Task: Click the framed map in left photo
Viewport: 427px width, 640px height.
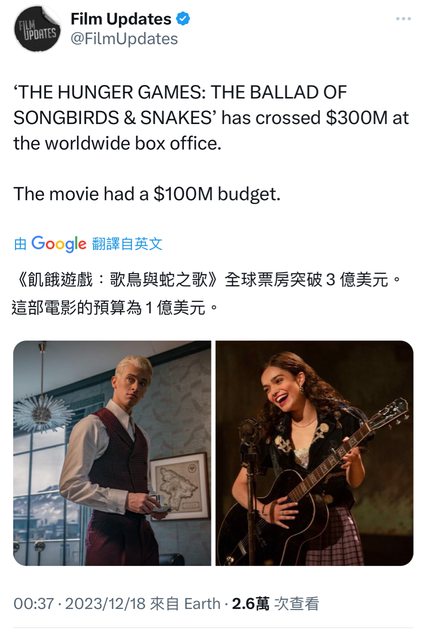Action: point(180,486)
